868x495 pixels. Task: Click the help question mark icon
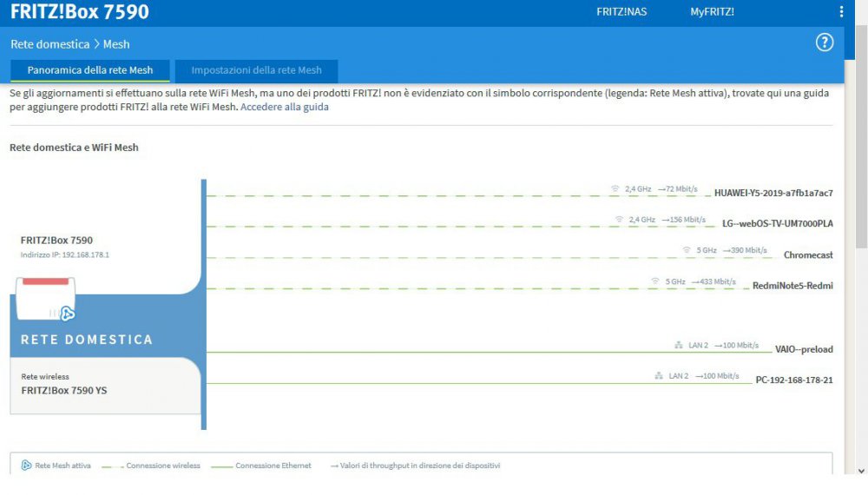[x=825, y=43]
